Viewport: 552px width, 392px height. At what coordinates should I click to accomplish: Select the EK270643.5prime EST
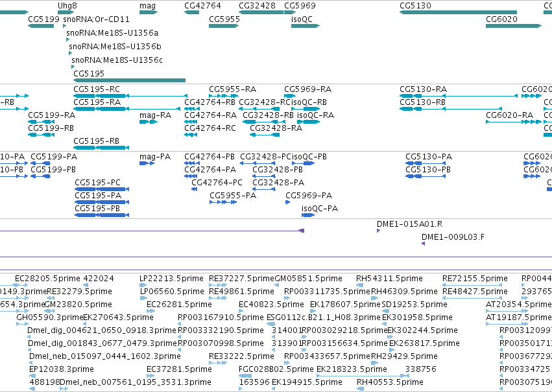85,324
